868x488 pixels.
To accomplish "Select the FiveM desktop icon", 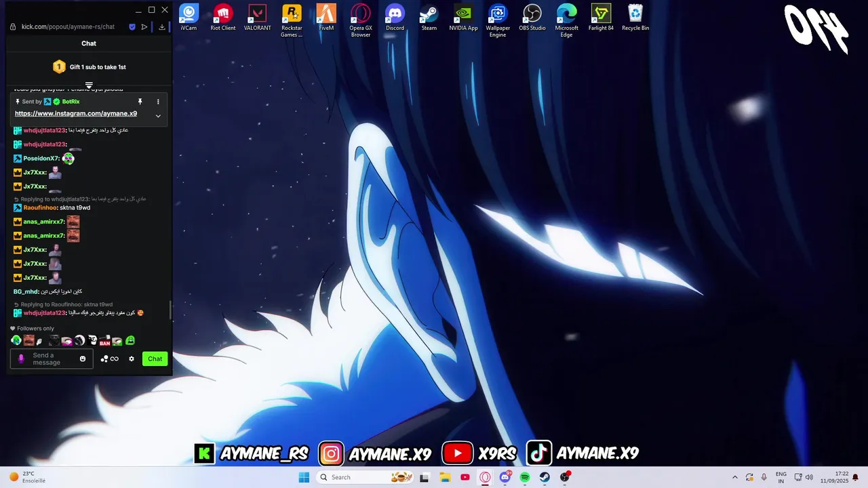I will click(x=326, y=18).
